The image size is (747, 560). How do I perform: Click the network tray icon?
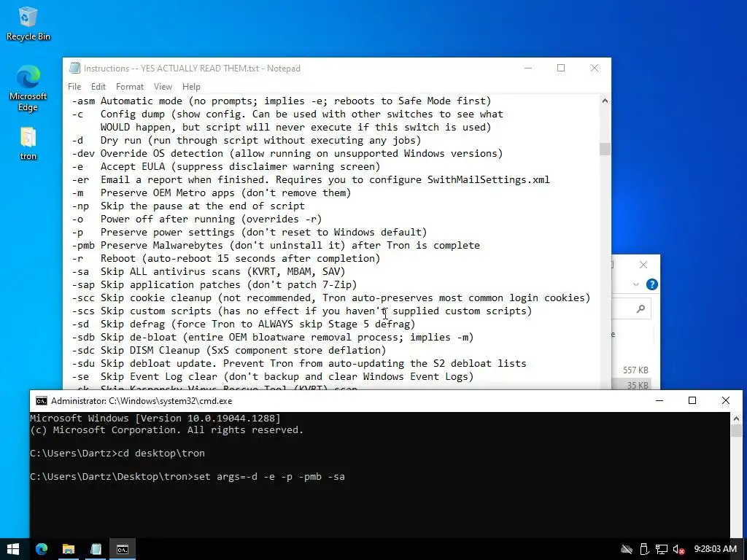point(661,550)
